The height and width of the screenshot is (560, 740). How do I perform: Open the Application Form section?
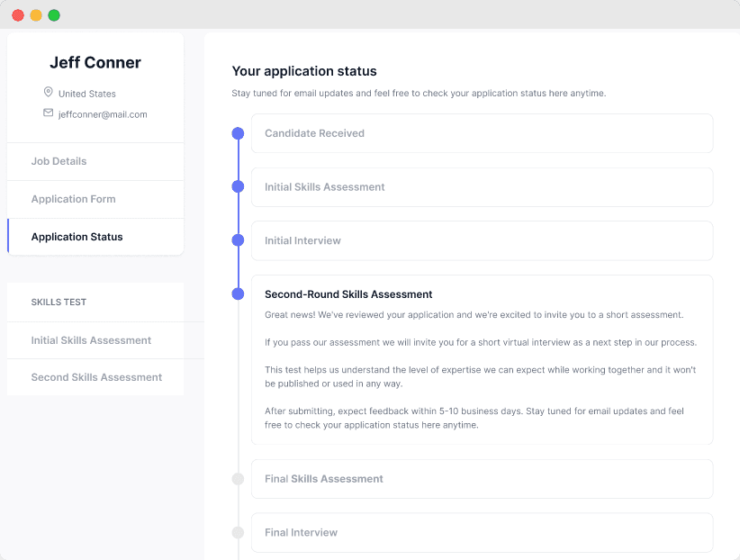[x=95, y=199]
